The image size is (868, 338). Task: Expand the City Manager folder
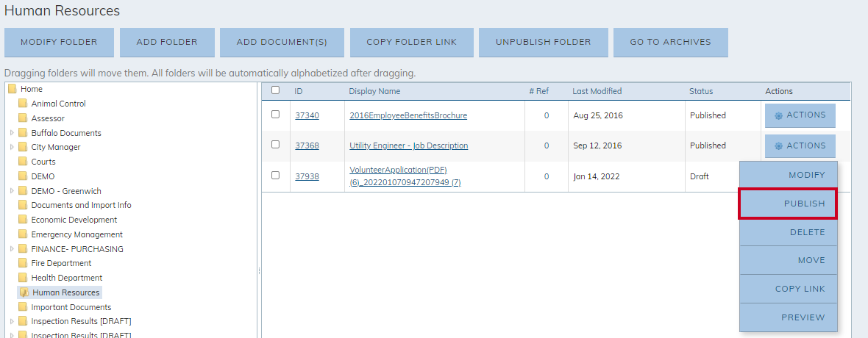coord(13,147)
